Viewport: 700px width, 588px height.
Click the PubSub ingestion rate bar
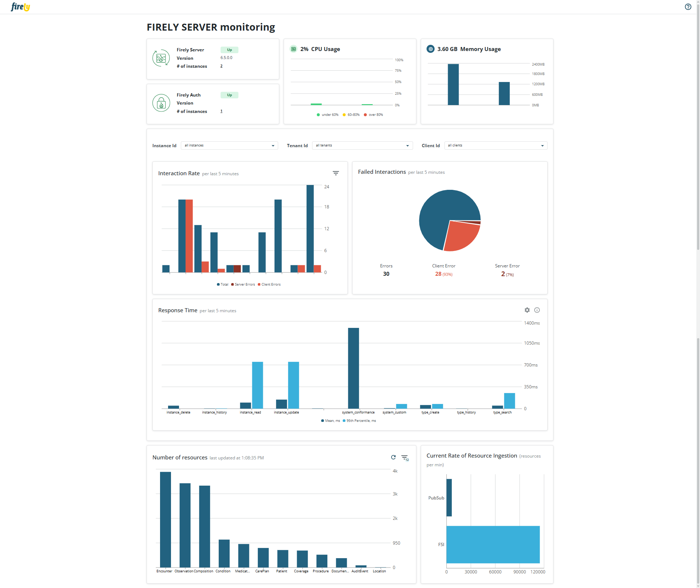click(449, 498)
